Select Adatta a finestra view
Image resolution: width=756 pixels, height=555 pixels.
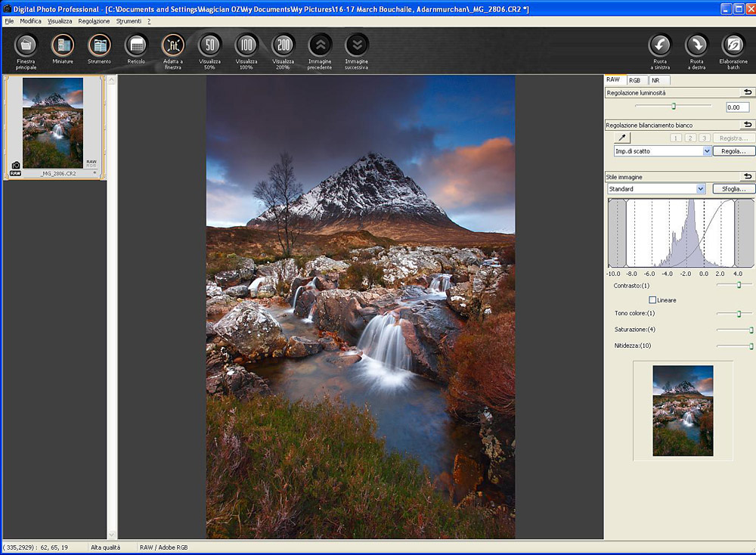point(172,46)
